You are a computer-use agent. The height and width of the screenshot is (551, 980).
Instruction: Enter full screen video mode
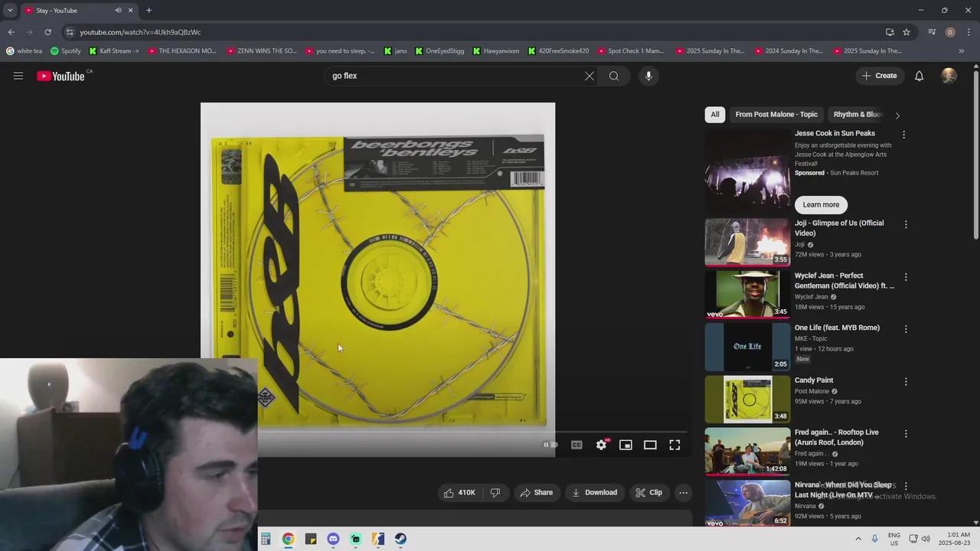pos(675,445)
